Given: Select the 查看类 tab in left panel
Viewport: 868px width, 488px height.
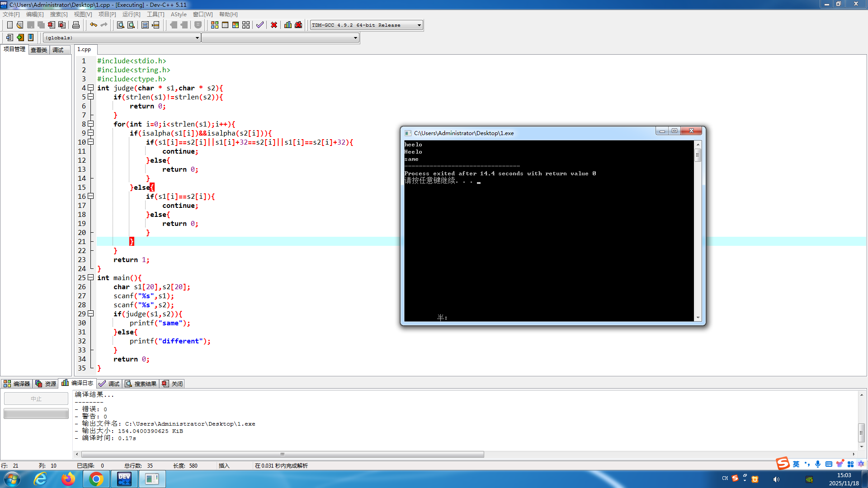Looking at the screenshot, I should (39, 50).
